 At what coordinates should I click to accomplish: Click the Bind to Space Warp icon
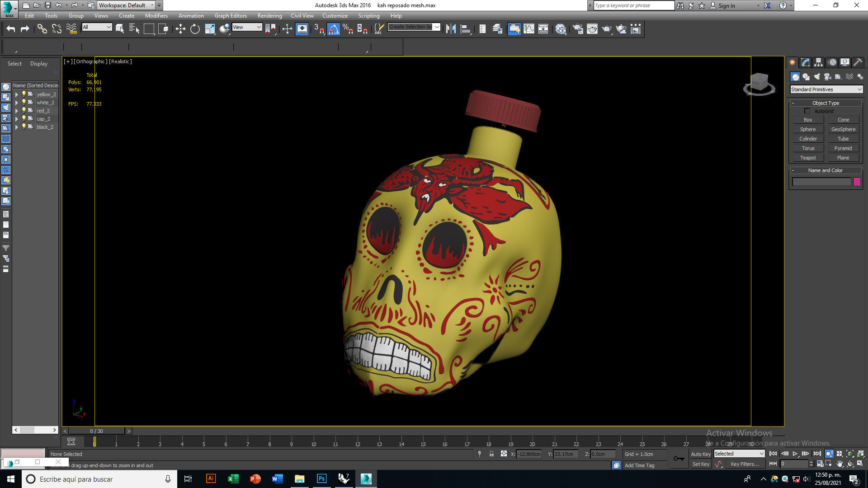(71, 29)
